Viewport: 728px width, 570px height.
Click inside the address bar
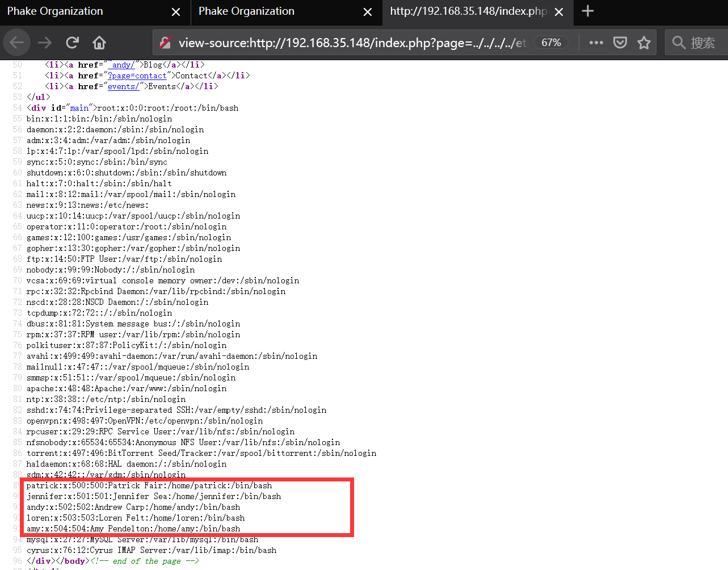[x=340, y=42]
